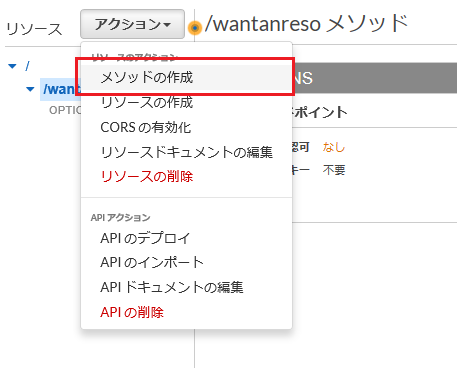
Task: Choose リソースの作成 menu entry
Action: pos(187,102)
